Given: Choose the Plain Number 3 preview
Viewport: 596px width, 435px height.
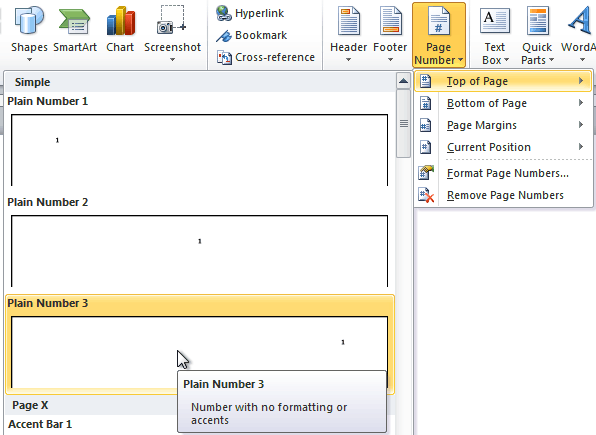Looking at the screenshot, I should pyautogui.click(x=200, y=352).
